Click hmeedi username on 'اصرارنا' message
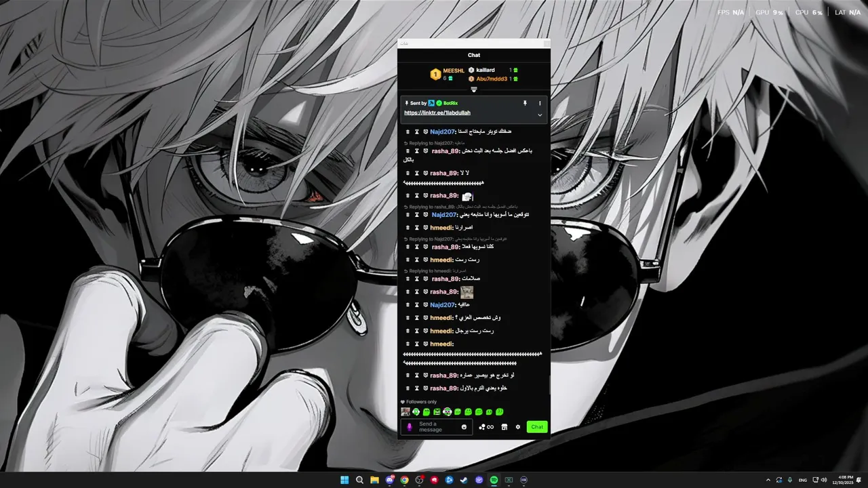 pos(441,228)
